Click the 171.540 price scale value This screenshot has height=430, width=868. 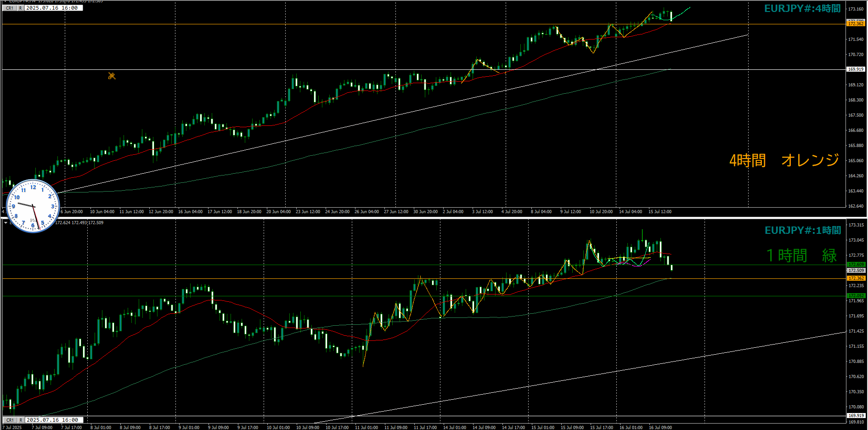coord(856,40)
